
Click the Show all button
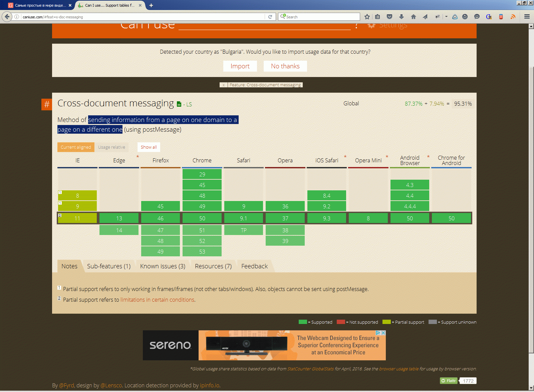click(x=149, y=147)
